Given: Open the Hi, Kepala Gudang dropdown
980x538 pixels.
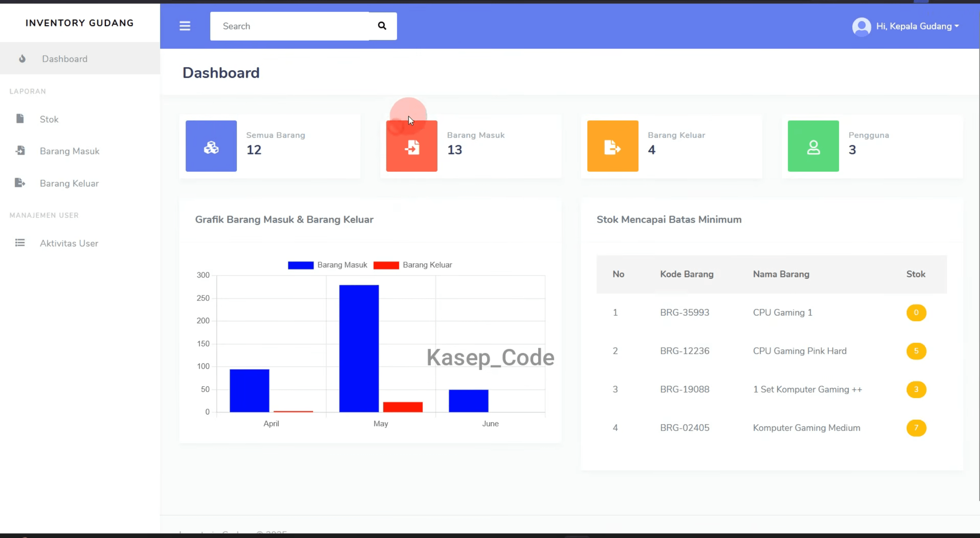Looking at the screenshot, I should point(918,26).
